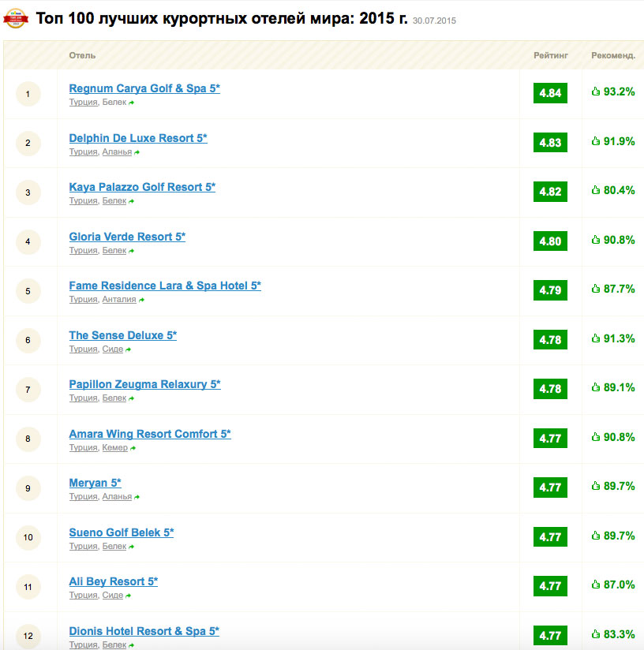Visit Fame Residence Lara & Spa Hotel 5*

pos(165,286)
